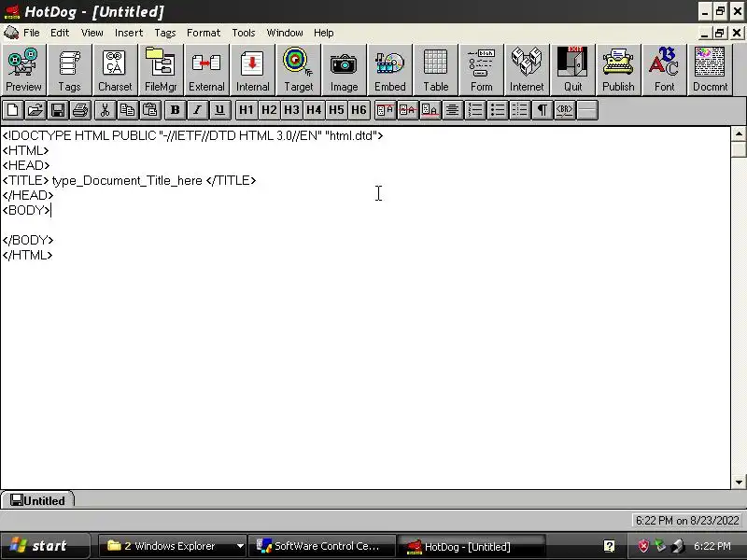747x560 pixels.
Task: Paste from clipboard
Action: [x=149, y=110]
